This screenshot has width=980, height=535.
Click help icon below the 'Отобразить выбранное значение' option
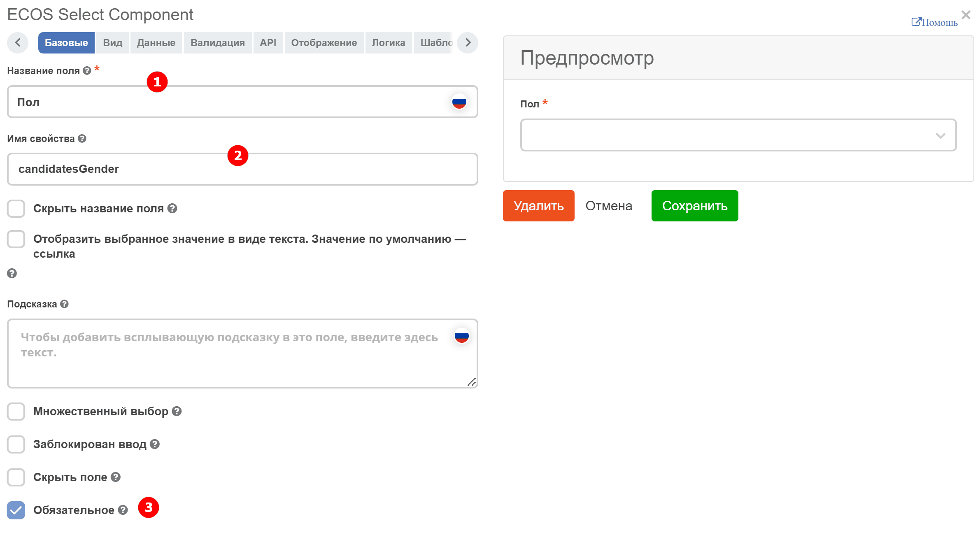(x=12, y=273)
